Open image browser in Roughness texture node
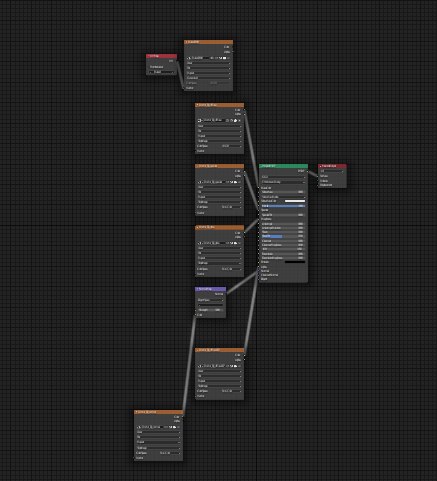 point(199,243)
